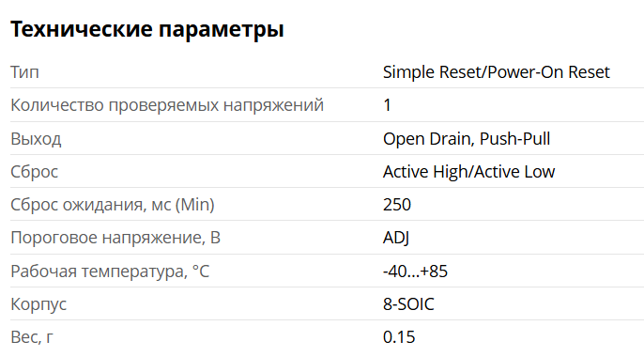This screenshot has height=357, width=644.
Task: Click the "ADJ" threshold voltage value
Action: click(396, 238)
